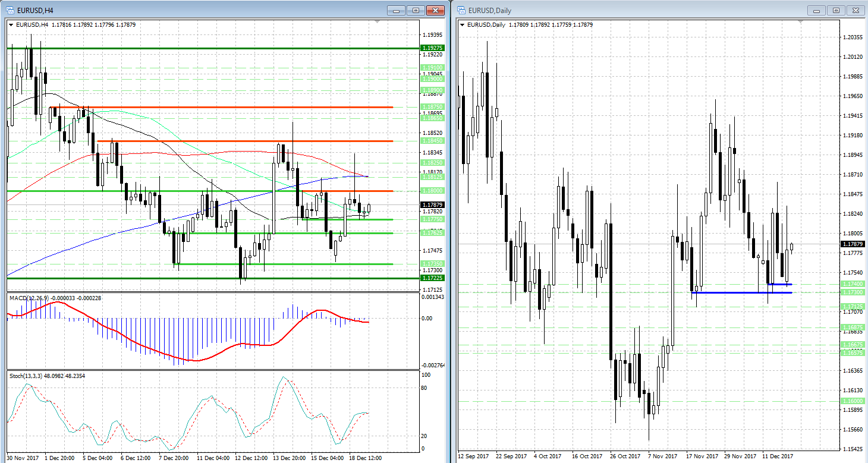Close the EURUSD,H4 chart window
This screenshot has height=463, width=868.
(x=436, y=10)
